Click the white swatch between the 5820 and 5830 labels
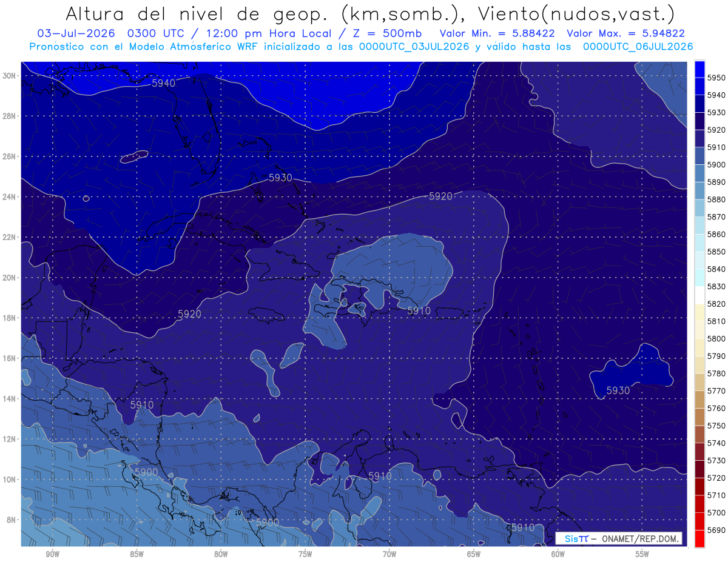Image resolution: width=728 pixels, height=562 pixels. pos(699,295)
